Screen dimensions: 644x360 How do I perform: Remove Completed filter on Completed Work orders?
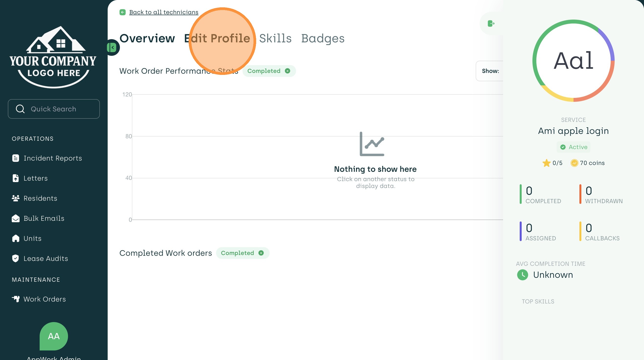click(x=261, y=253)
